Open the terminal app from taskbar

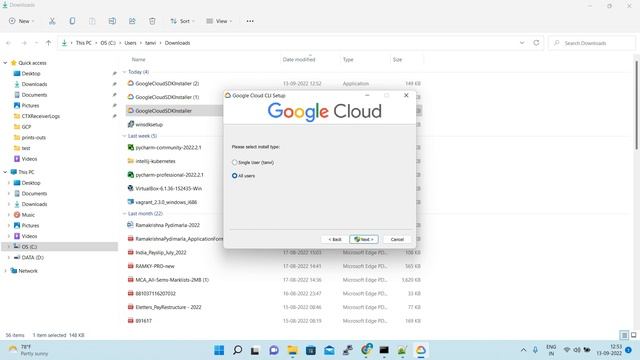(384, 350)
